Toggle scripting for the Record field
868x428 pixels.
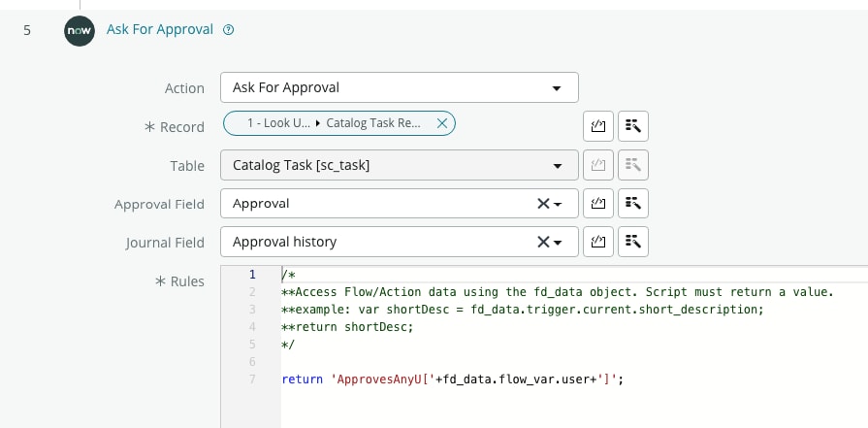597,126
